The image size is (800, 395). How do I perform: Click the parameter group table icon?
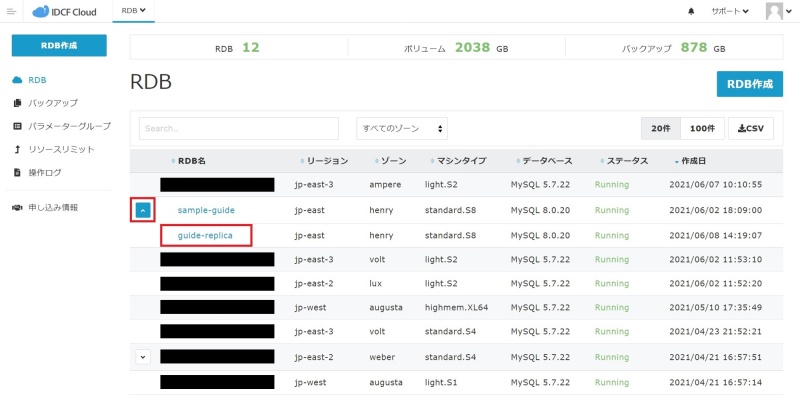click(17, 126)
